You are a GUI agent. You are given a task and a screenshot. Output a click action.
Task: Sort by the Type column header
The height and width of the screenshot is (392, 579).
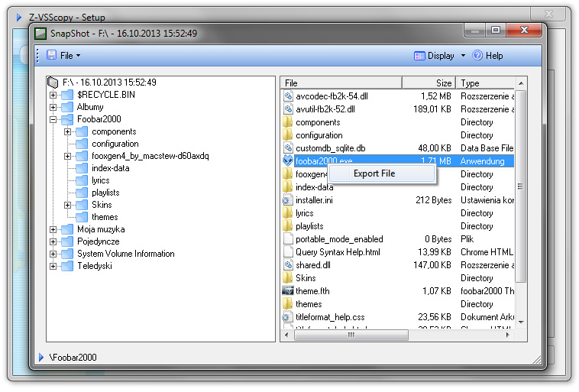click(x=485, y=83)
